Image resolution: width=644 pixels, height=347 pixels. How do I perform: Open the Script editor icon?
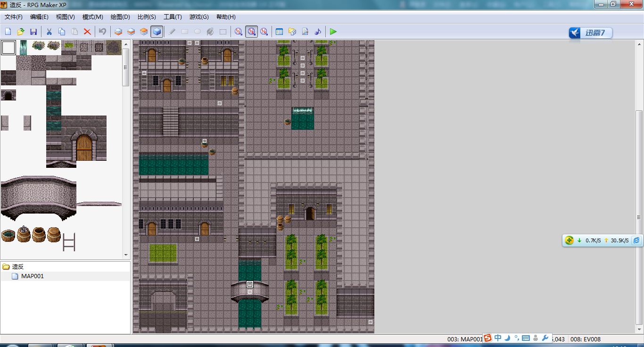coord(305,32)
